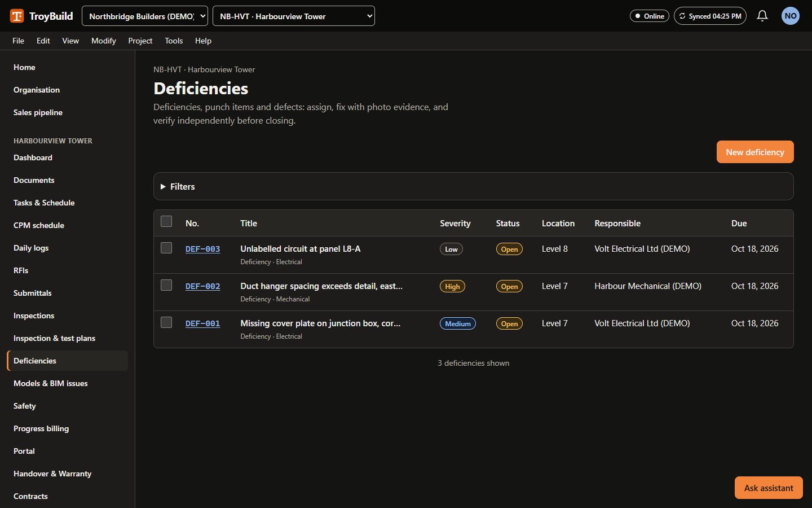Viewport: 812px width, 508px height.
Task: Open the Edit menu
Action: [x=43, y=41]
